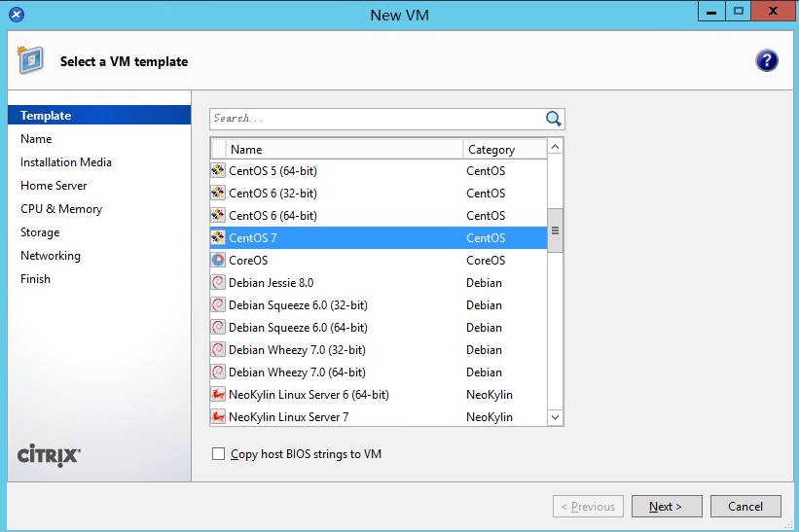
Task: Go to the Storage step
Action: tap(40, 232)
